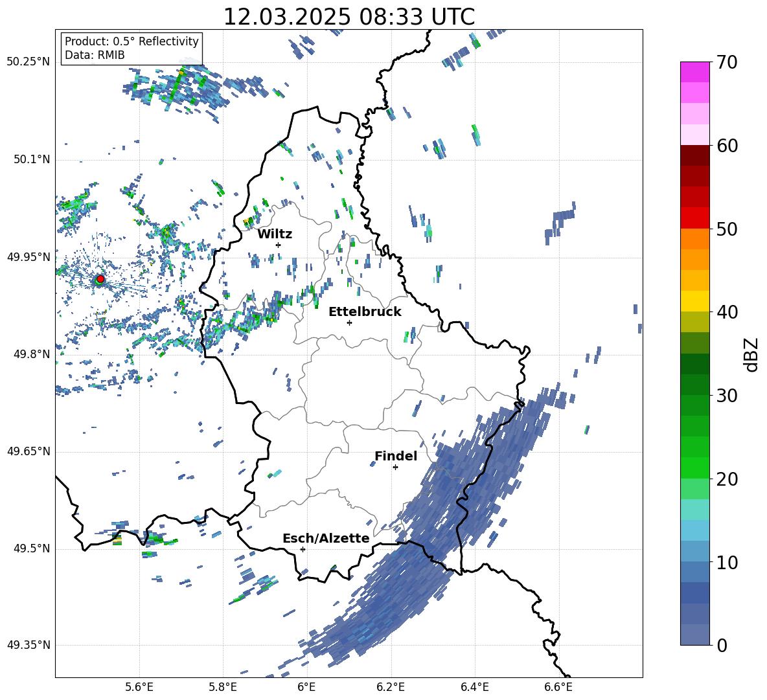The height and width of the screenshot is (700, 767).
Task: Click the Findel station cross marker
Action: point(395,468)
